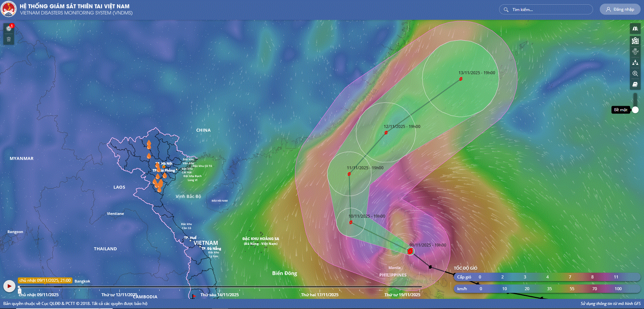Open the map layers pin icon
Screen dimensions: 644x309
point(635,41)
